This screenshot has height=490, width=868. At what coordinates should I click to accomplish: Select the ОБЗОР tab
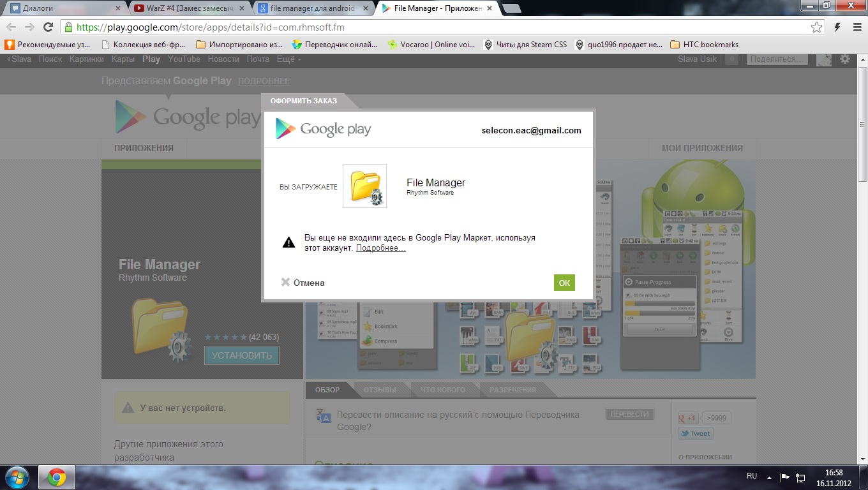[327, 389]
